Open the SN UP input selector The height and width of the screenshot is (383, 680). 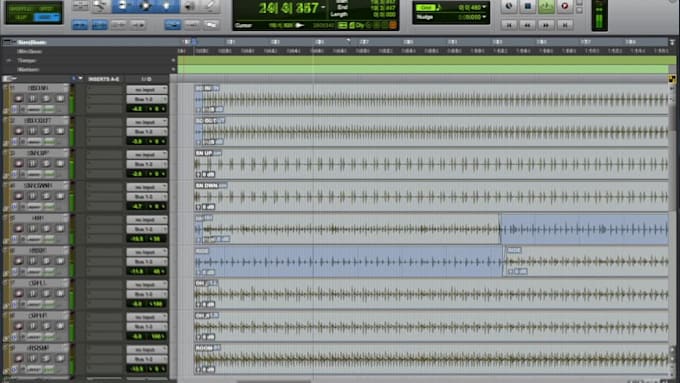click(147, 155)
